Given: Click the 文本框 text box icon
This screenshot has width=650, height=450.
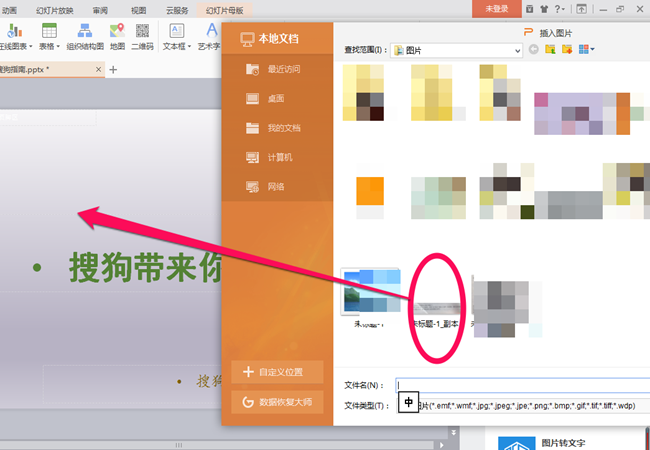Looking at the screenshot, I should (177, 31).
